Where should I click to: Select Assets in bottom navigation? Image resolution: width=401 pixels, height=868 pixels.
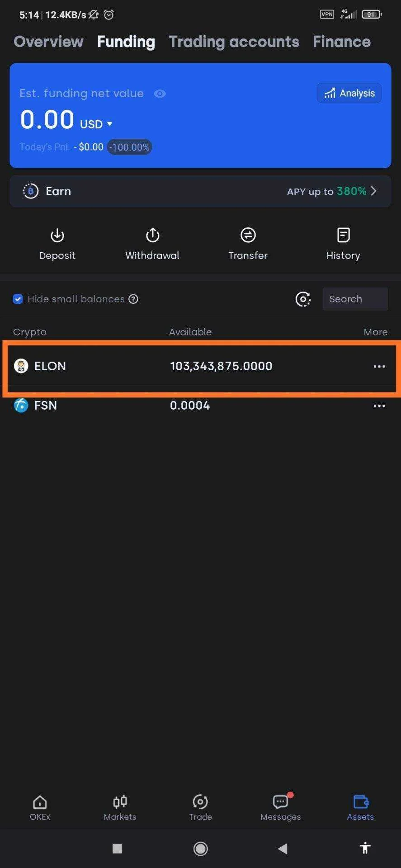tap(360, 807)
